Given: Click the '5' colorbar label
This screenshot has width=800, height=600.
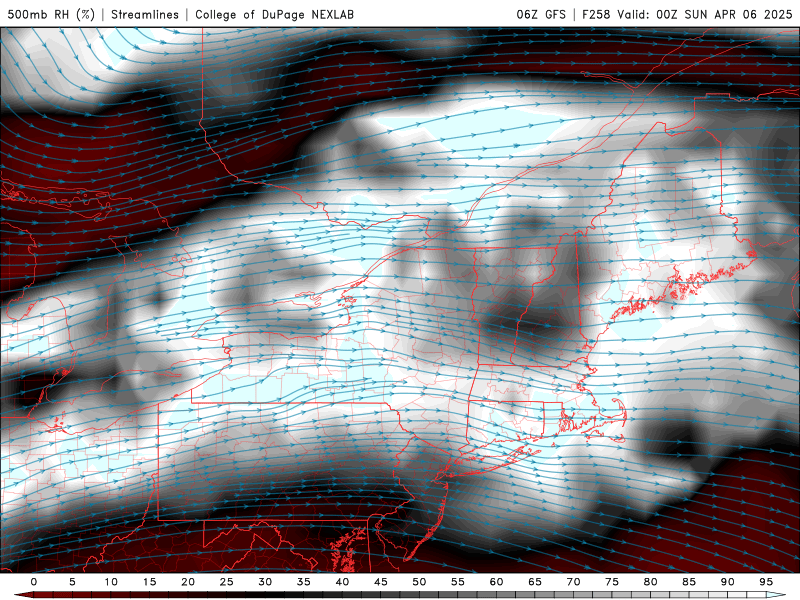Looking at the screenshot, I should (x=72, y=582).
